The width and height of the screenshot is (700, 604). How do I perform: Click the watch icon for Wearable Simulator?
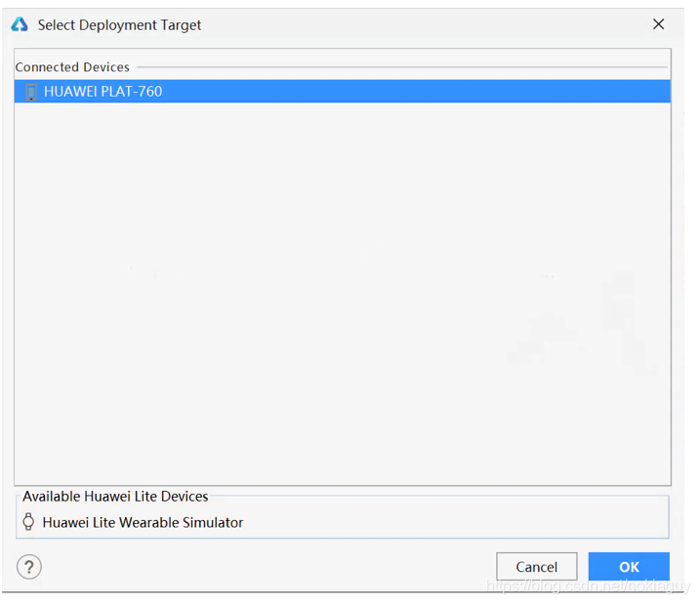pyautogui.click(x=28, y=521)
